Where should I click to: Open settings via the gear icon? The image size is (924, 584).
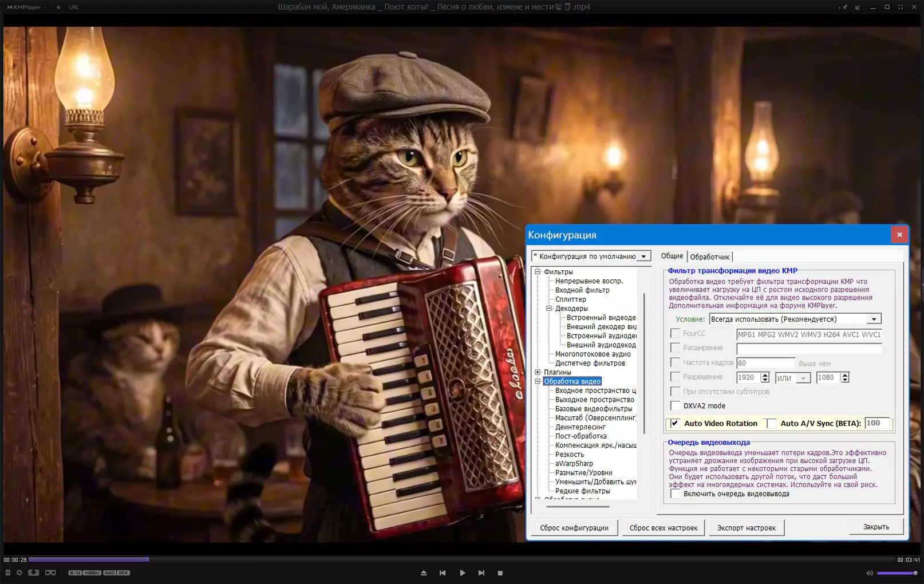click(x=19, y=573)
